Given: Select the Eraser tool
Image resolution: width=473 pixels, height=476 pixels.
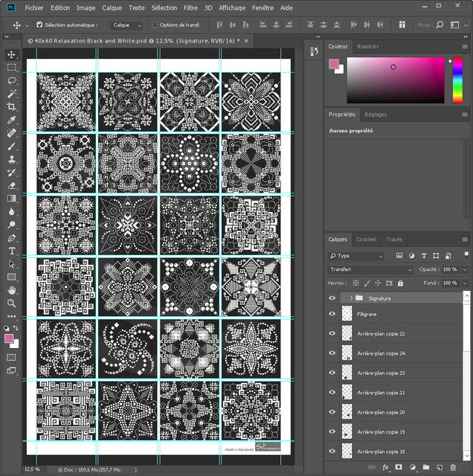Looking at the screenshot, I should (x=12, y=185).
